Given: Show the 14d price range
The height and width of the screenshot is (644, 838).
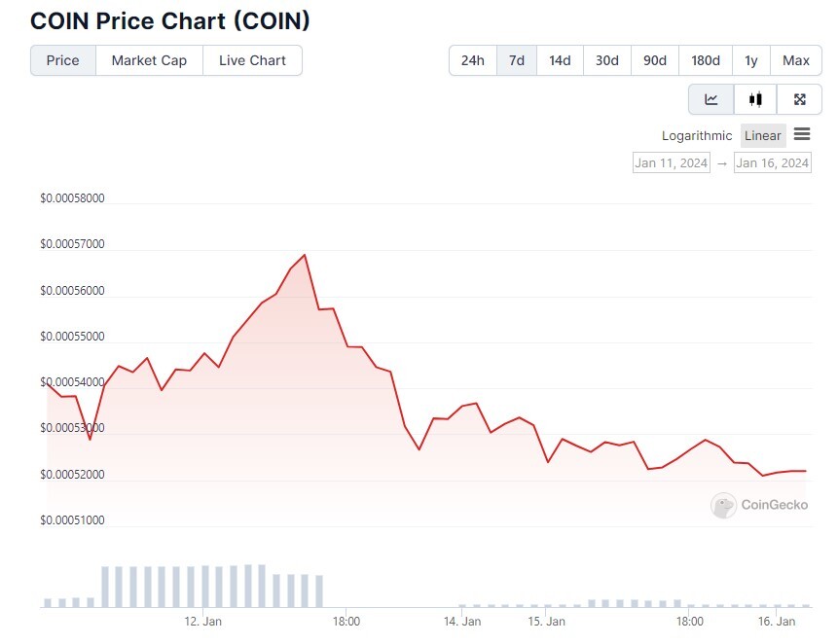Looking at the screenshot, I should click(x=560, y=60).
